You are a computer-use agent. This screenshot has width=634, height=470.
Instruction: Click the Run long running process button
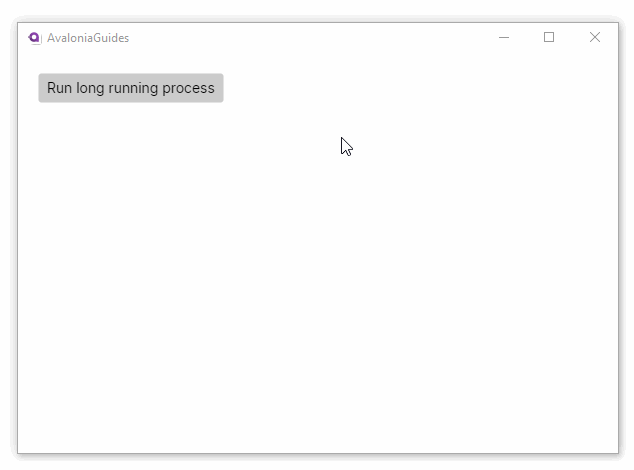tap(130, 88)
